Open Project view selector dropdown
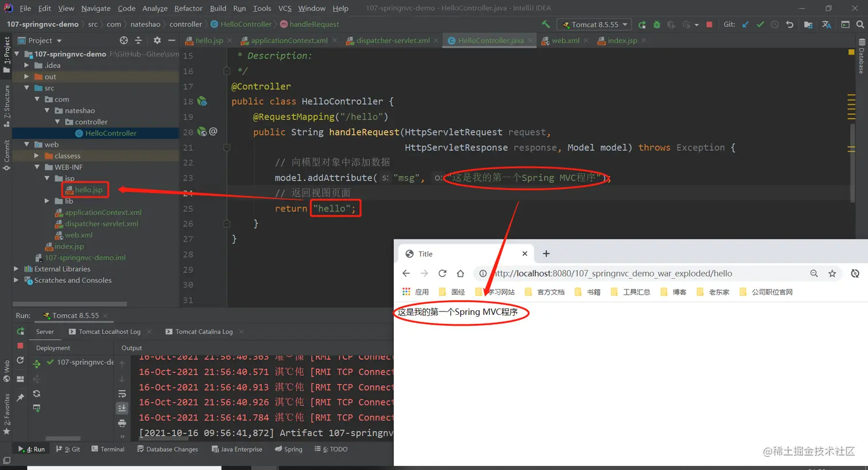This screenshot has height=470, width=868. point(40,40)
